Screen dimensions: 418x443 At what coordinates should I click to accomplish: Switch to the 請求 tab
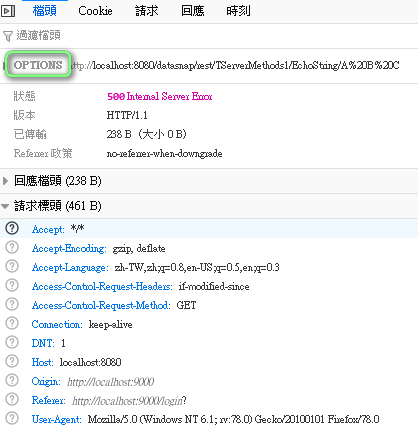click(x=146, y=11)
